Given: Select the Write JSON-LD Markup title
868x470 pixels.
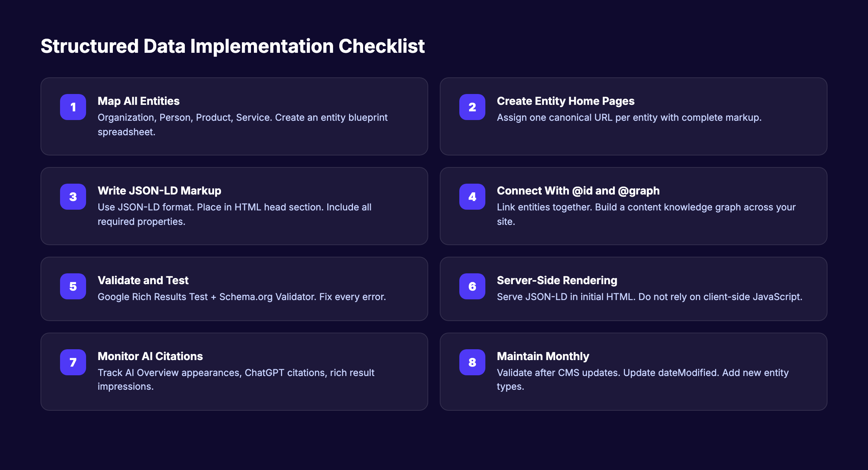Looking at the screenshot, I should coord(159,191).
